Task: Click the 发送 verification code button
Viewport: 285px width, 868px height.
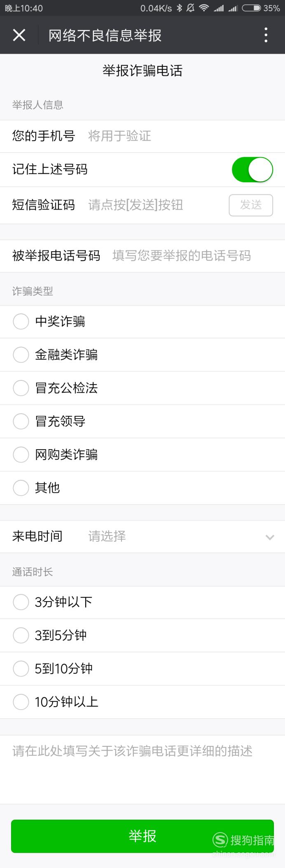Action: click(251, 205)
